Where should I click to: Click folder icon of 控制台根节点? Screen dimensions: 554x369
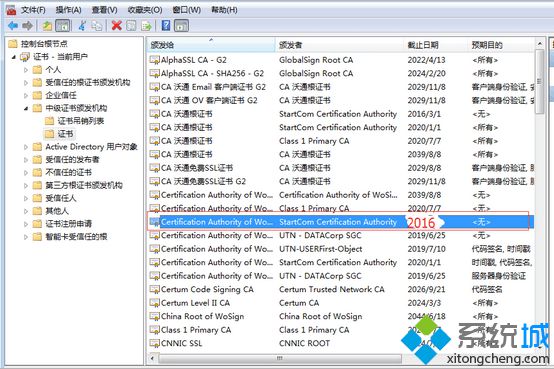[x=13, y=44]
